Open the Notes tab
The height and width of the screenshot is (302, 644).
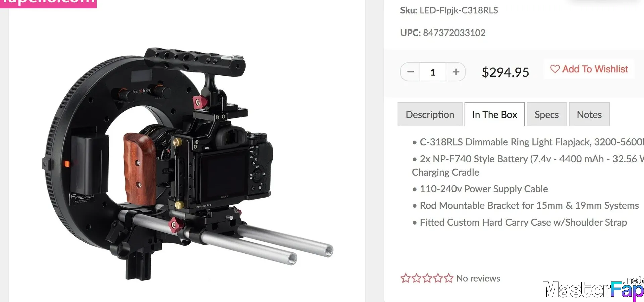(589, 114)
